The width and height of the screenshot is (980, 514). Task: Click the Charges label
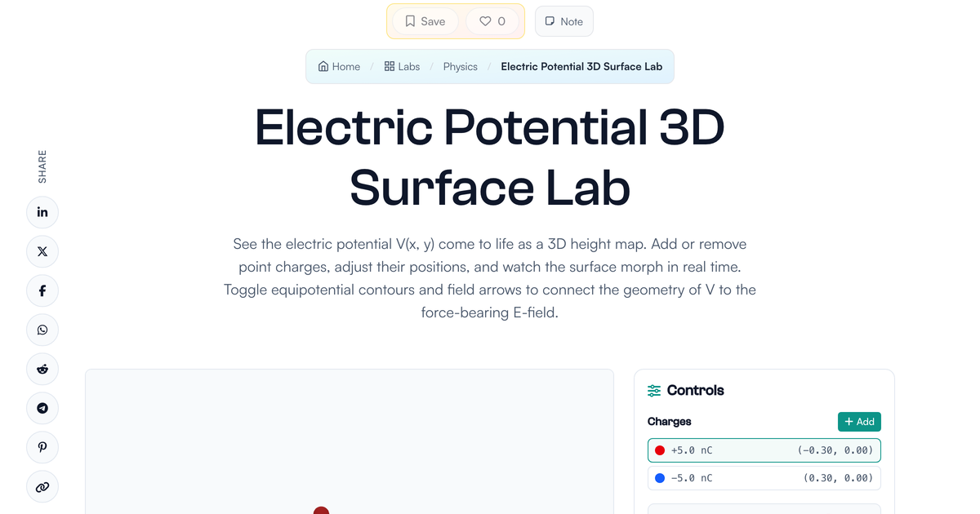pyautogui.click(x=670, y=422)
